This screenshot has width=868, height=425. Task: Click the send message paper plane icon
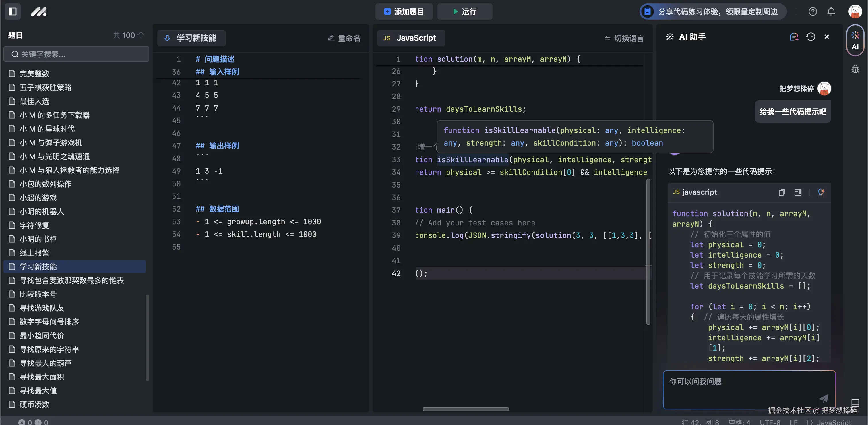point(823,398)
